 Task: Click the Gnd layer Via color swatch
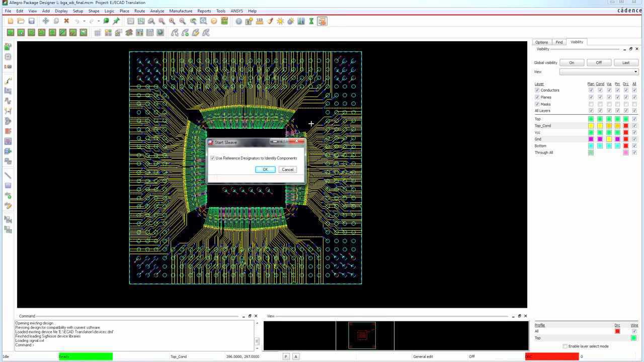(608, 139)
